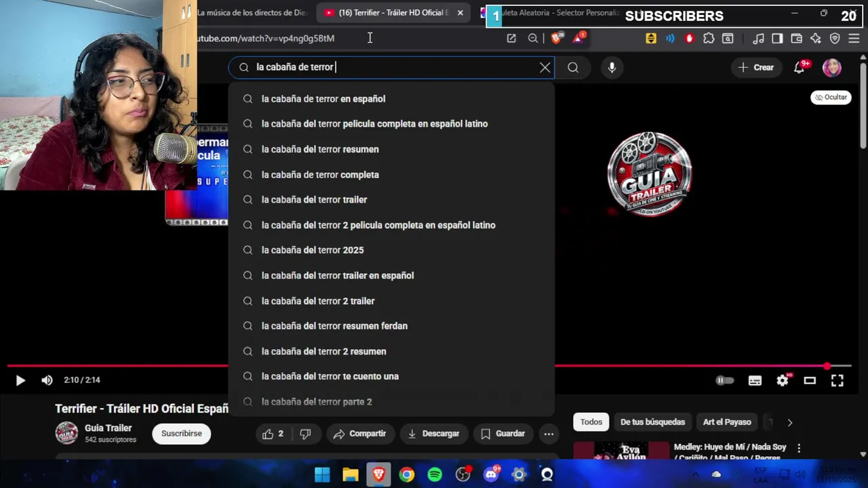868x488 pixels.
Task: Open Guia Trailer channel name link
Action: click(108, 428)
